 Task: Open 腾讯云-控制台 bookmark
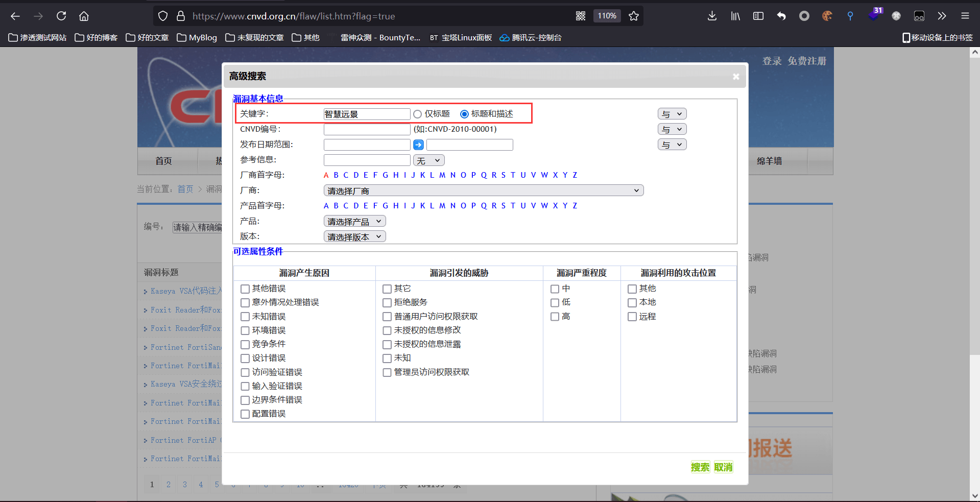click(531, 37)
